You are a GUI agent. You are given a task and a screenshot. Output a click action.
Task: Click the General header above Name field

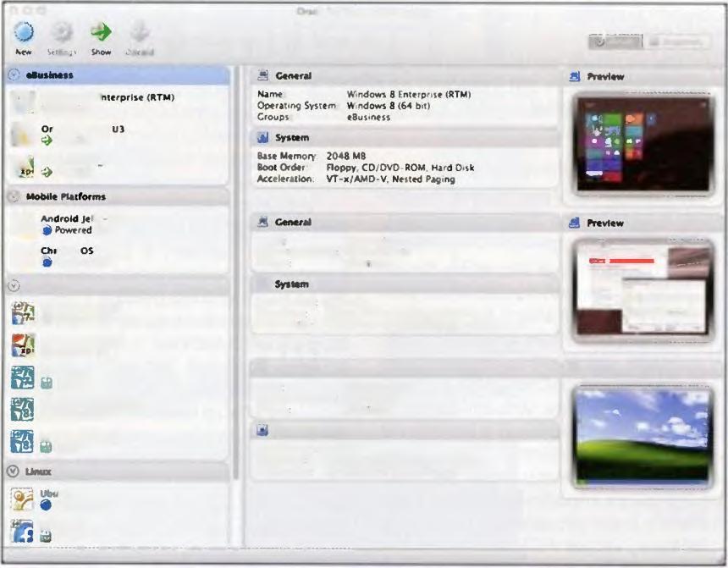coord(293,75)
